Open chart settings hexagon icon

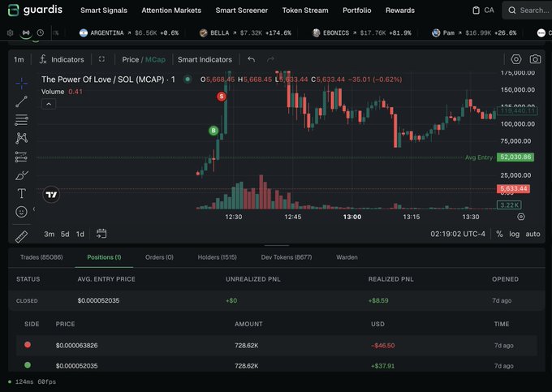[516, 59]
